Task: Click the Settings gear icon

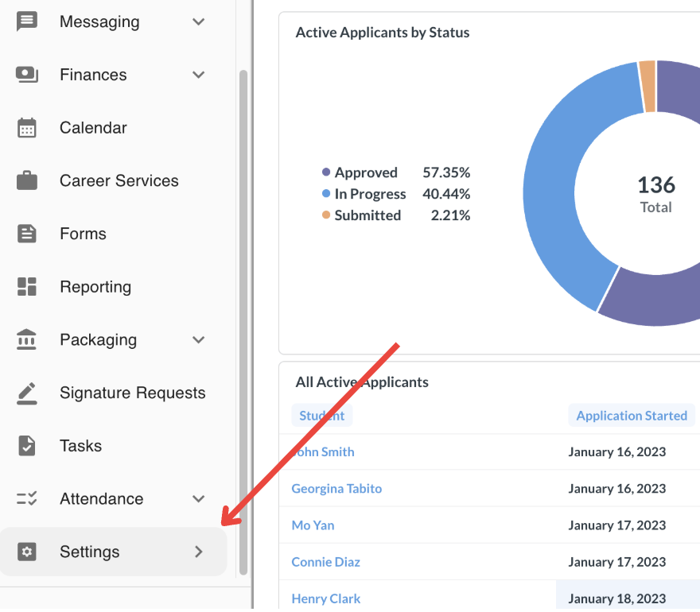Action: [27, 552]
